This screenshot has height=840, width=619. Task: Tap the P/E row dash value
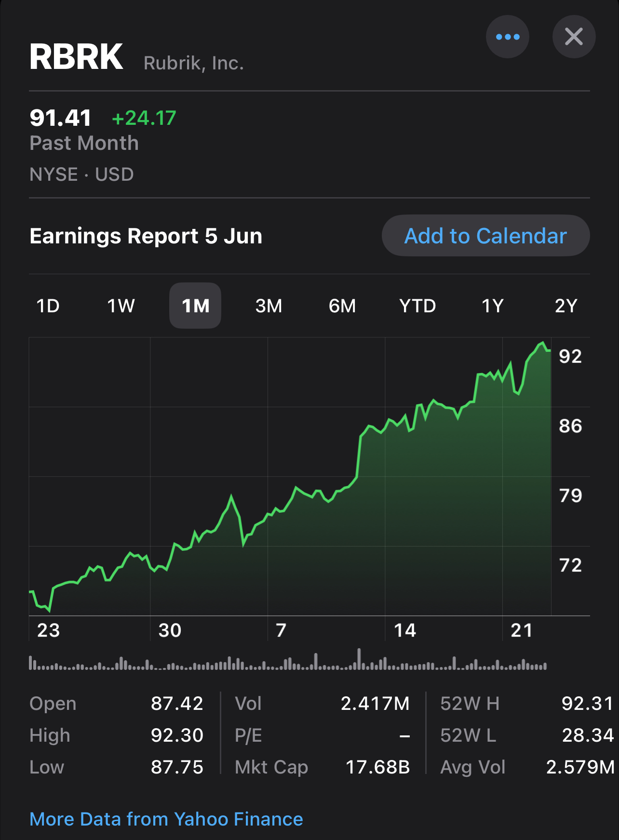click(405, 736)
